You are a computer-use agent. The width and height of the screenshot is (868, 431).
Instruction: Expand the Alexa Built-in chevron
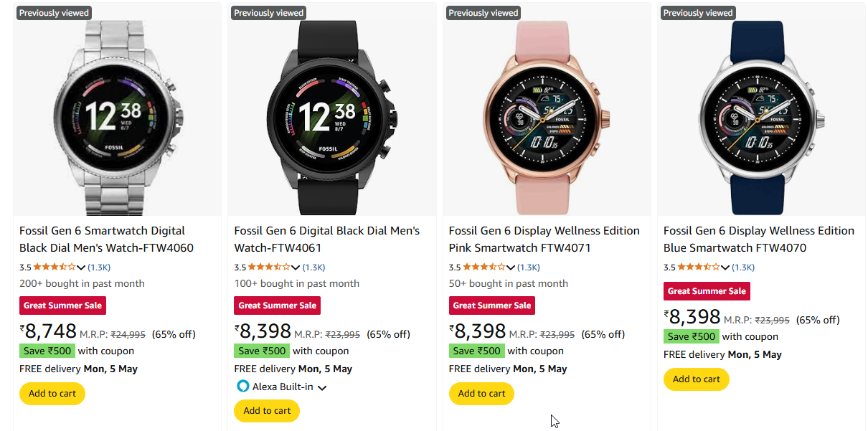coord(322,388)
